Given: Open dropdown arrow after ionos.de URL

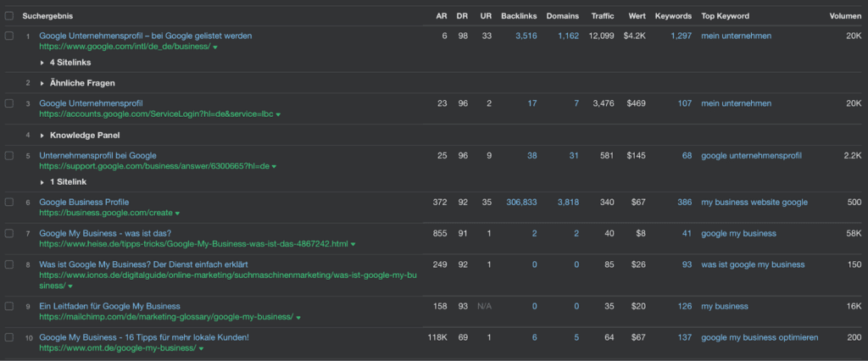Looking at the screenshot, I should pos(70,286).
